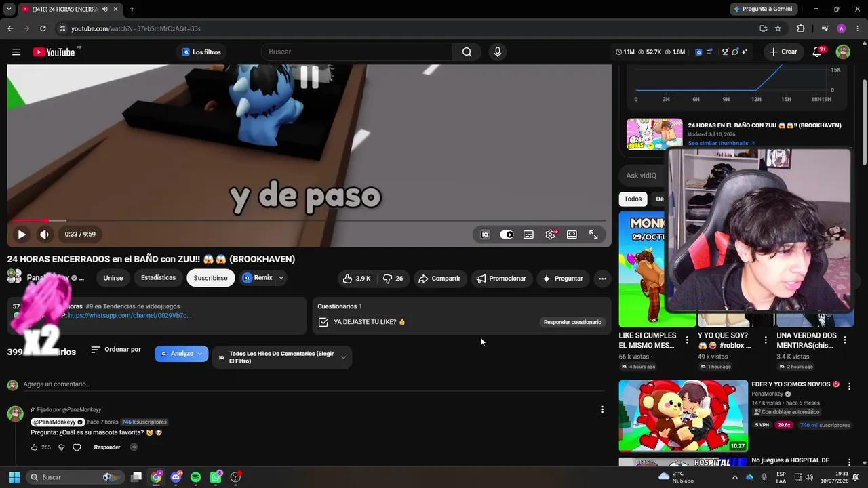Screen dimensions: 868x488
Task: Like the video (3.9 K)
Action: pyautogui.click(x=356, y=279)
